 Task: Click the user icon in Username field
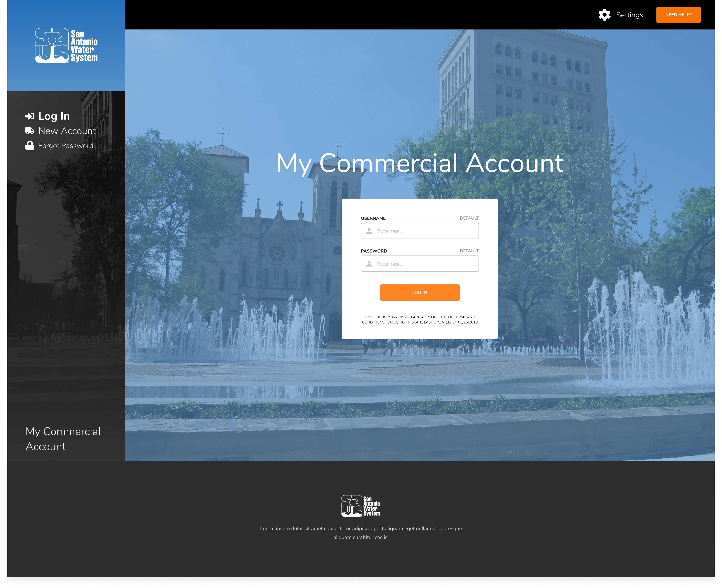point(369,231)
